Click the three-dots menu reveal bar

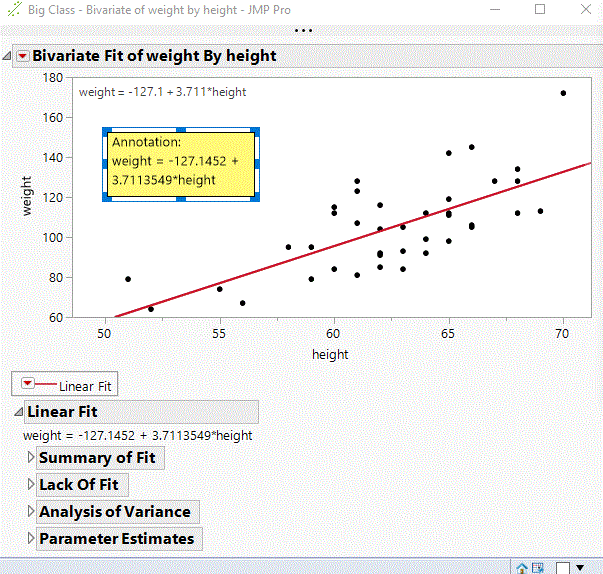pos(302,30)
